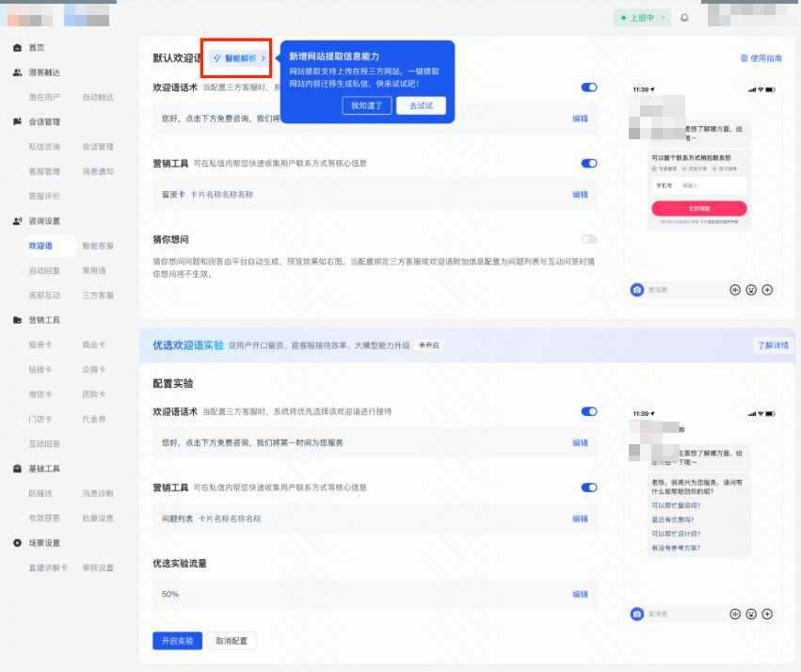Click the emoji icon in the preview message bar

pos(751,289)
